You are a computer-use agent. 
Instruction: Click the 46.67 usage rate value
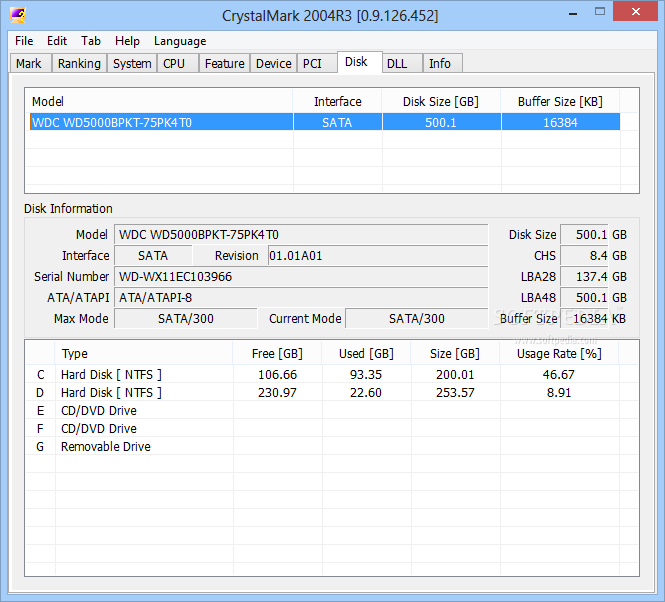pos(559,375)
